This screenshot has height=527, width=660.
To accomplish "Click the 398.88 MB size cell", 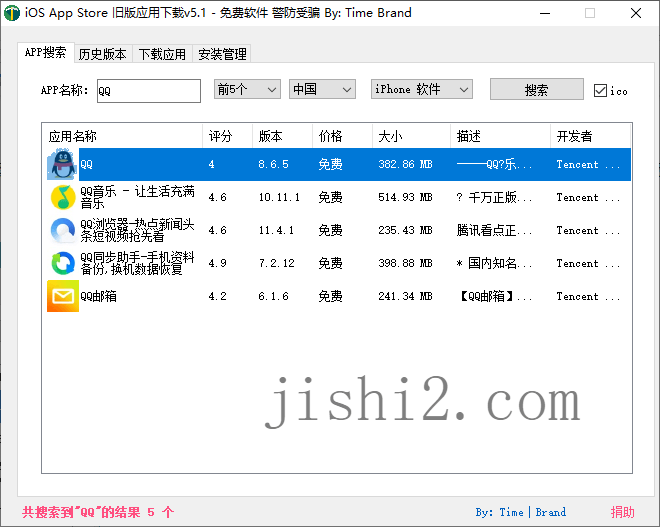I will pyautogui.click(x=405, y=263).
